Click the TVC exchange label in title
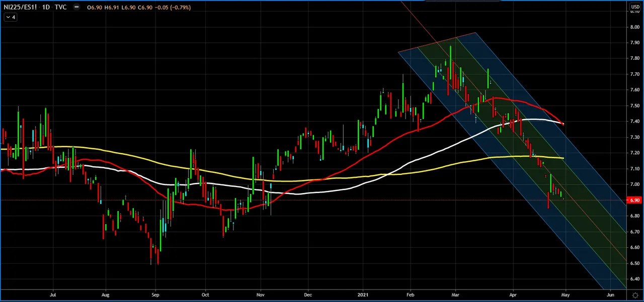This screenshot has height=302, width=644. coord(61,8)
